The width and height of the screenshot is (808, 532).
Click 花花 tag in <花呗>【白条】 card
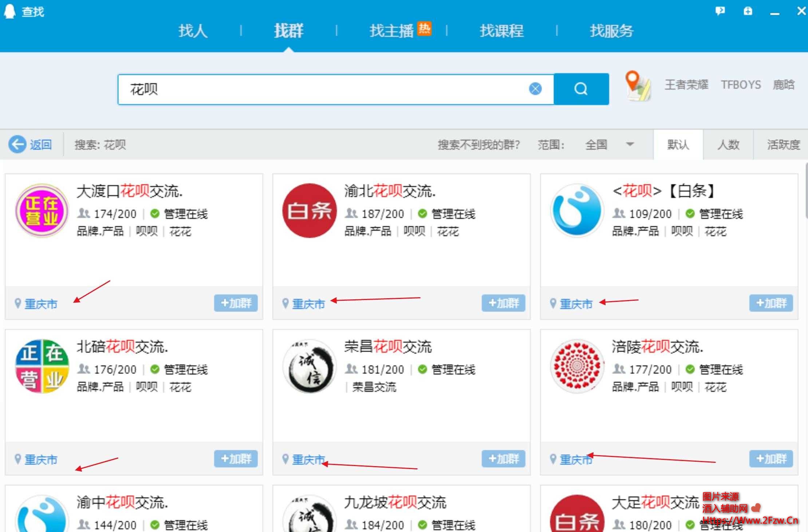tap(716, 231)
